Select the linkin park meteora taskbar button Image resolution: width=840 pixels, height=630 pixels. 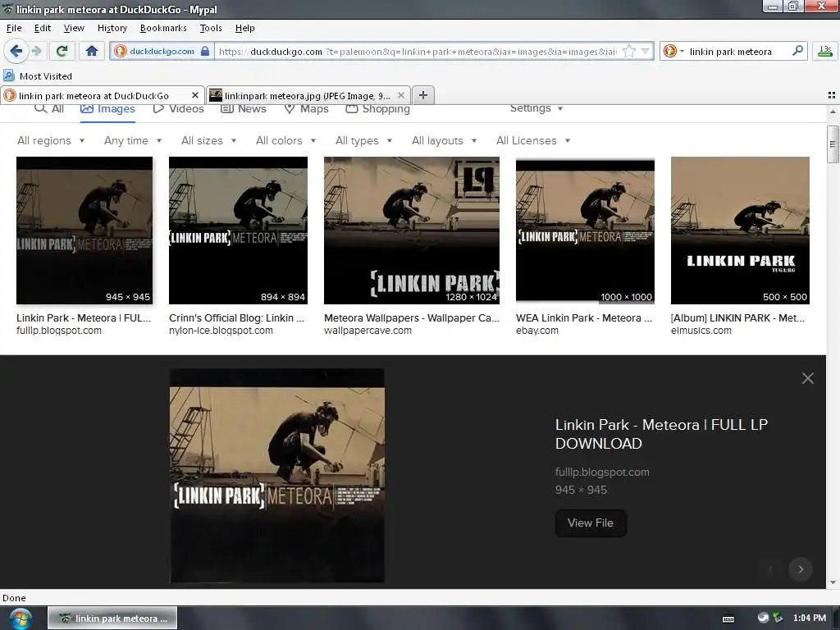[112, 619]
